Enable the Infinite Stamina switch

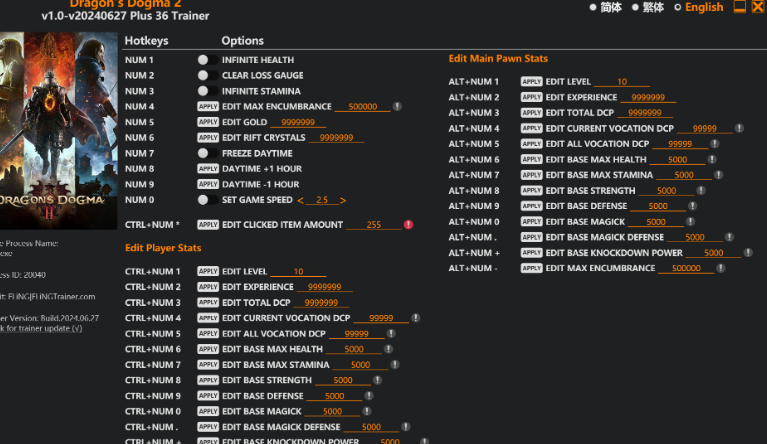[204, 91]
